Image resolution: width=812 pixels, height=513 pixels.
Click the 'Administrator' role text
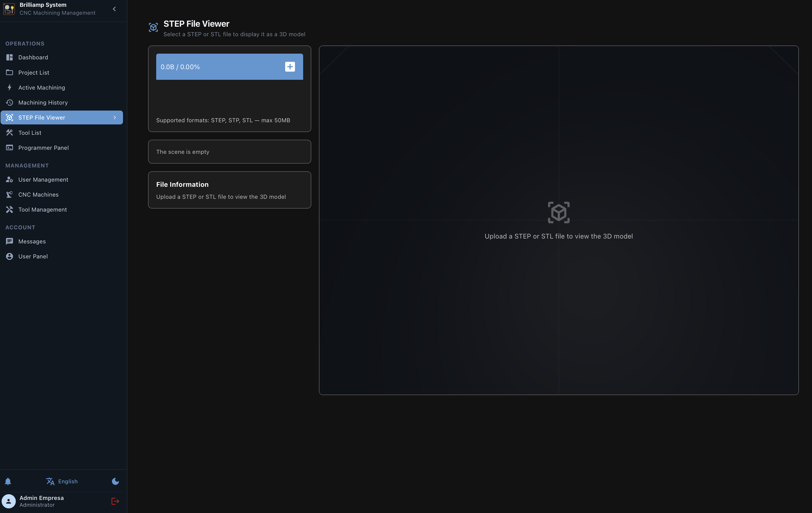(37, 505)
